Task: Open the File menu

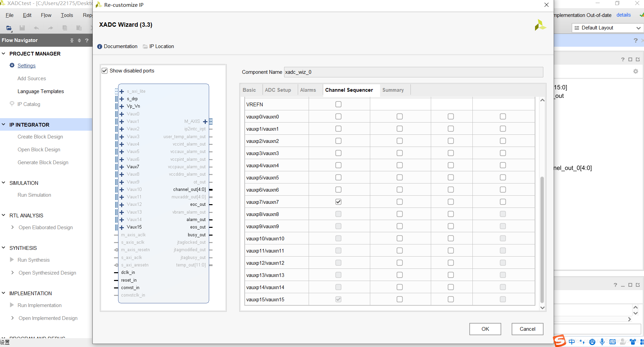Action: 9,15
